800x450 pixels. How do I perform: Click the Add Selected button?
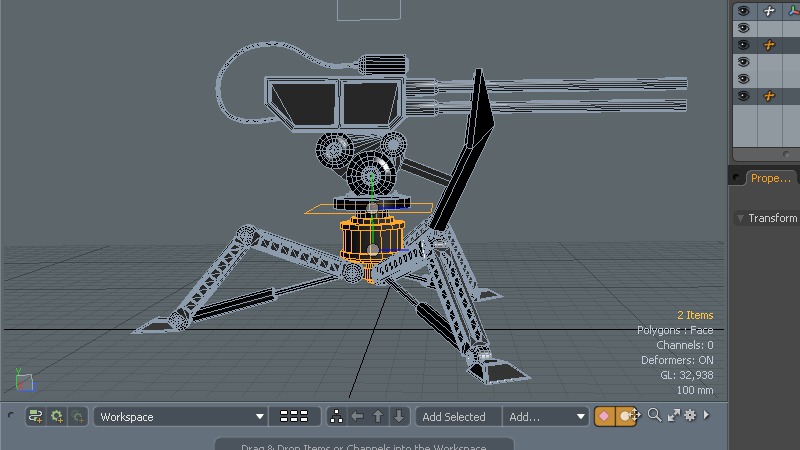tap(458, 417)
